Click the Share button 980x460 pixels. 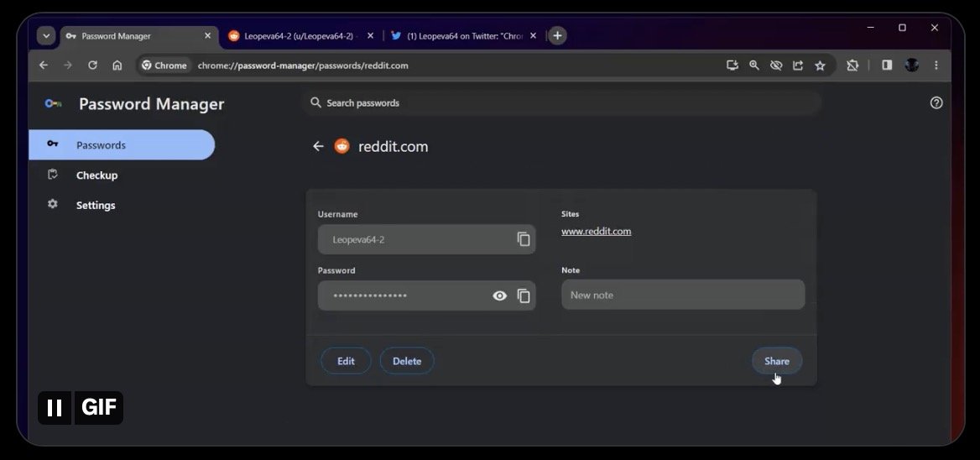pyautogui.click(x=777, y=361)
